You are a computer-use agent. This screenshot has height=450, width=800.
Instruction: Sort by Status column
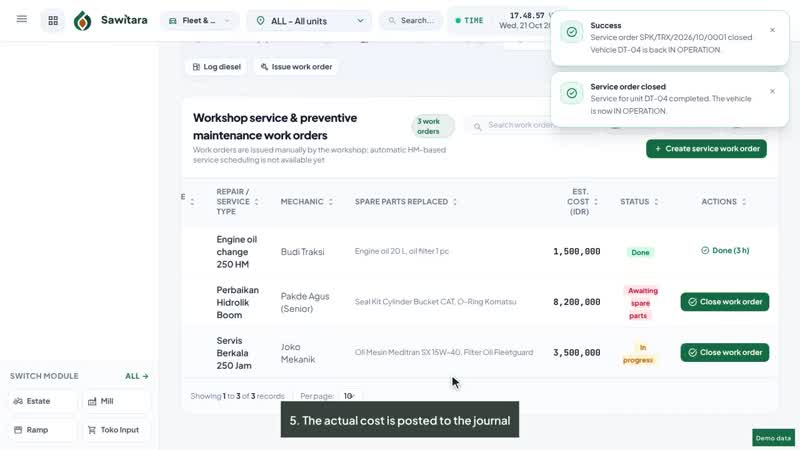[639, 202]
